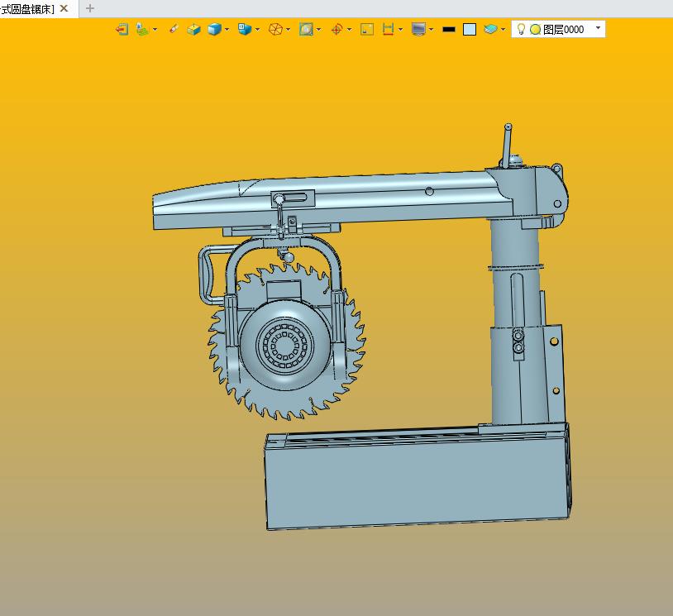Open dropdown arrow beside sketch plane icon
The height and width of the screenshot is (616, 673).
(x=155, y=30)
